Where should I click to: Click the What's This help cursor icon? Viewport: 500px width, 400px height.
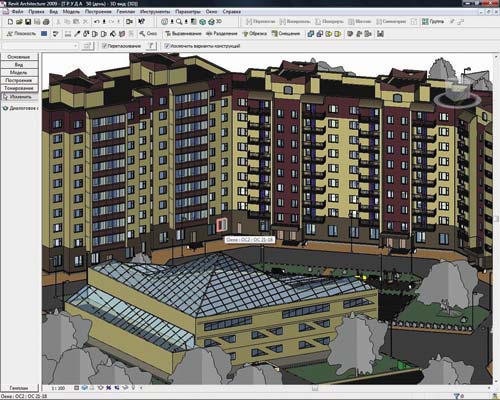pos(142,22)
